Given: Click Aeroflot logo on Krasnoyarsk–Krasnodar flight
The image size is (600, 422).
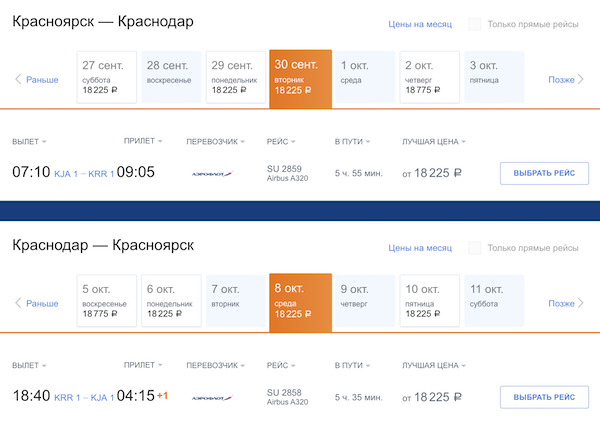Looking at the screenshot, I should [212, 173].
